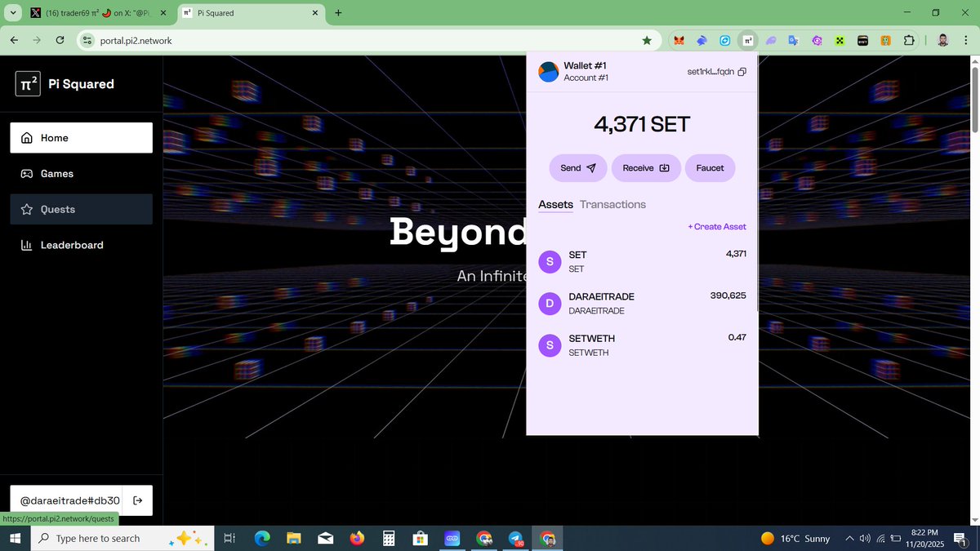The image size is (980, 551).
Task: Open the OKX wallet extension icon
Action: click(839, 40)
